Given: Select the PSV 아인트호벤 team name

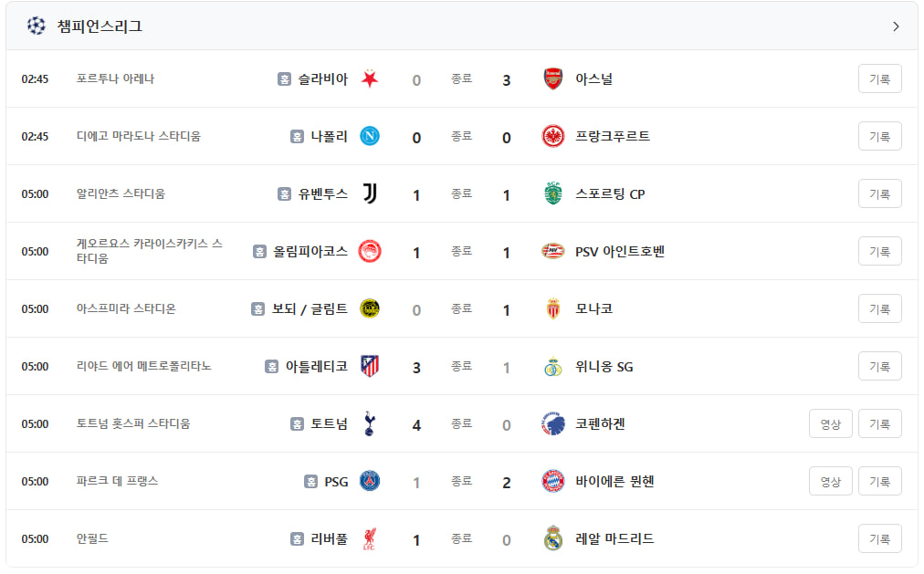Looking at the screenshot, I should (x=620, y=251).
